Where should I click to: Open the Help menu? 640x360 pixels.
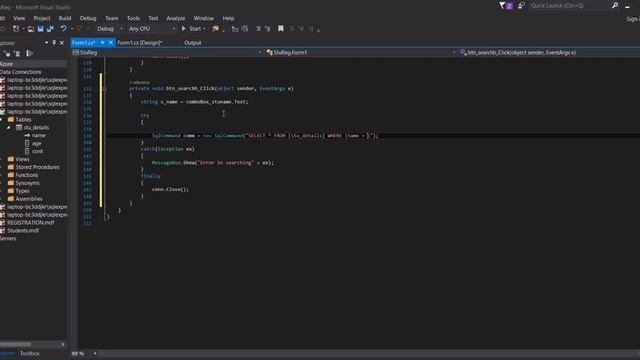point(229,18)
